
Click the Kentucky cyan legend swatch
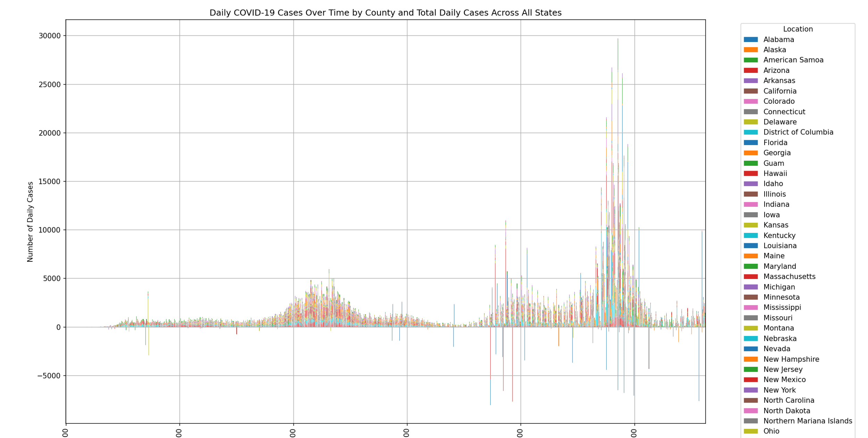coord(750,236)
